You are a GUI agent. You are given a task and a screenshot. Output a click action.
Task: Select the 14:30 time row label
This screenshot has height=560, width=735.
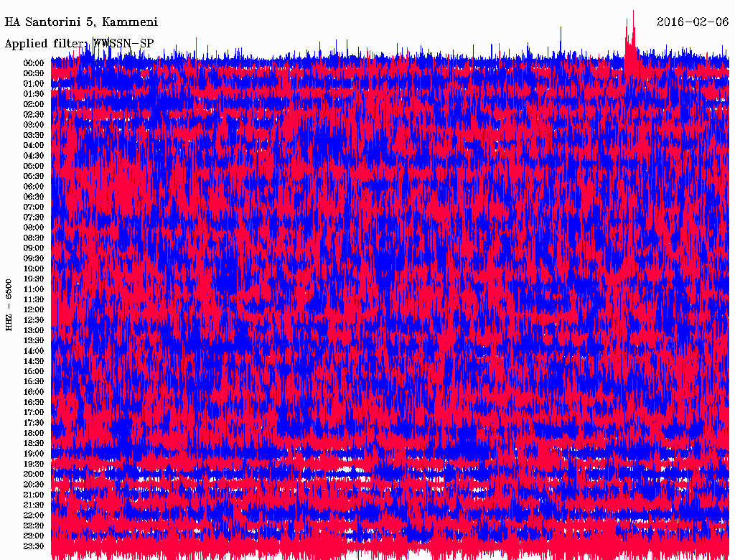tap(33, 361)
